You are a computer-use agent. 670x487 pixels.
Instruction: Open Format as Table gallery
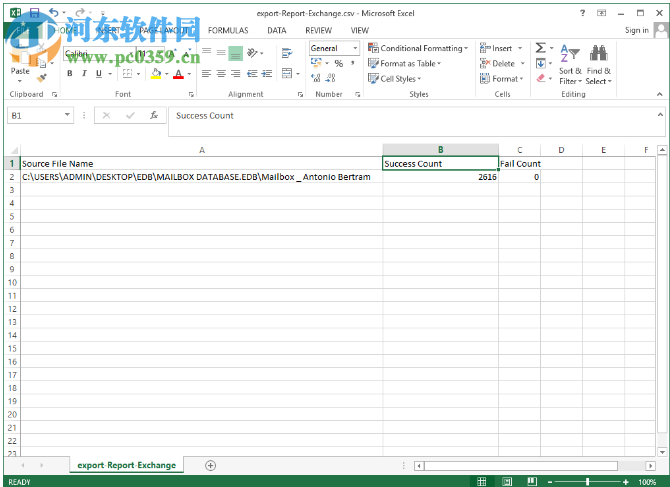(404, 64)
